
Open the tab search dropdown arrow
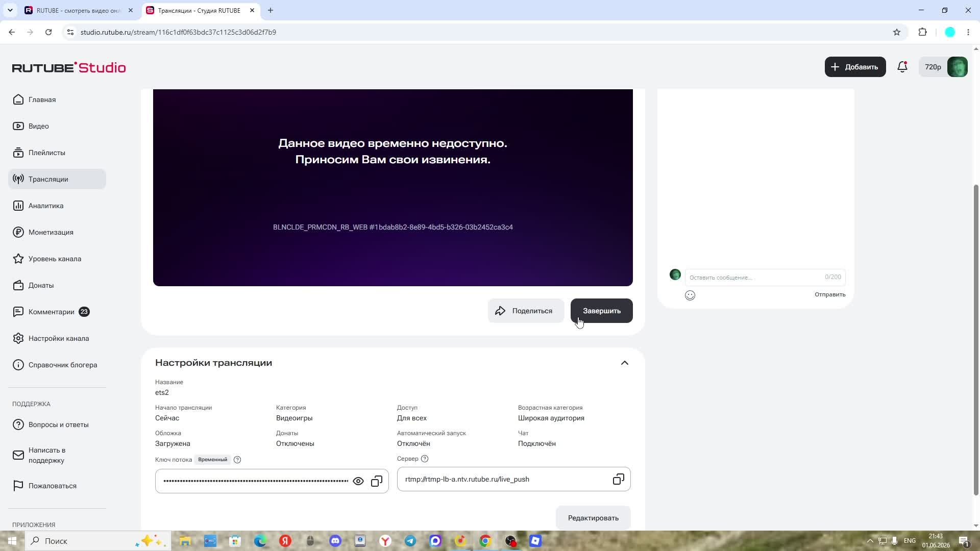pyautogui.click(x=10, y=10)
